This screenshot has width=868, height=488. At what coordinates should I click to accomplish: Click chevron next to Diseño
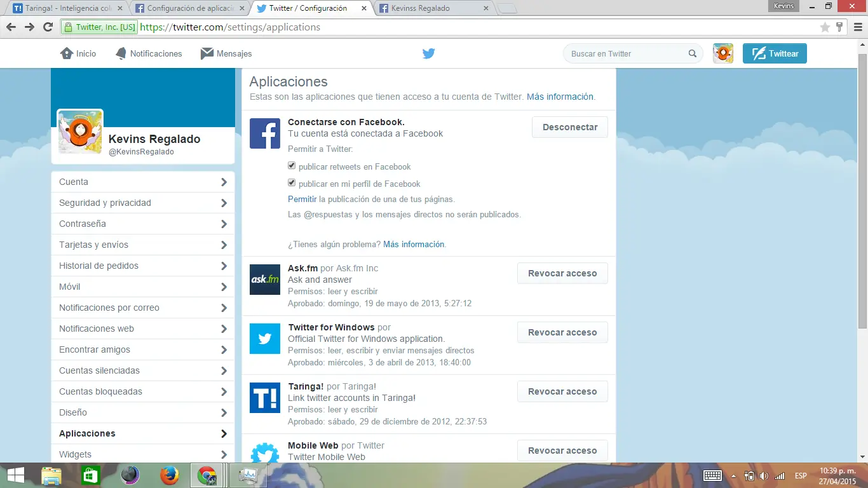pos(224,412)
